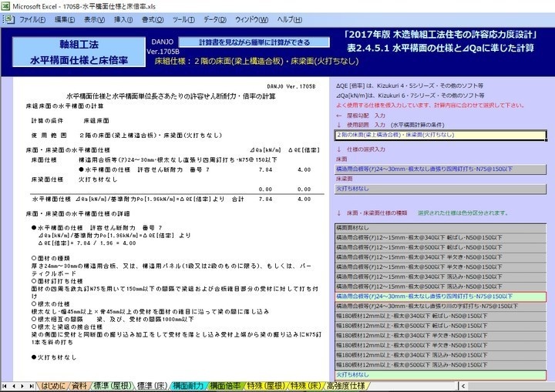
Task: Click the 計算書を見ながら簡単に計算ができる banner
Action: (254, 42)
